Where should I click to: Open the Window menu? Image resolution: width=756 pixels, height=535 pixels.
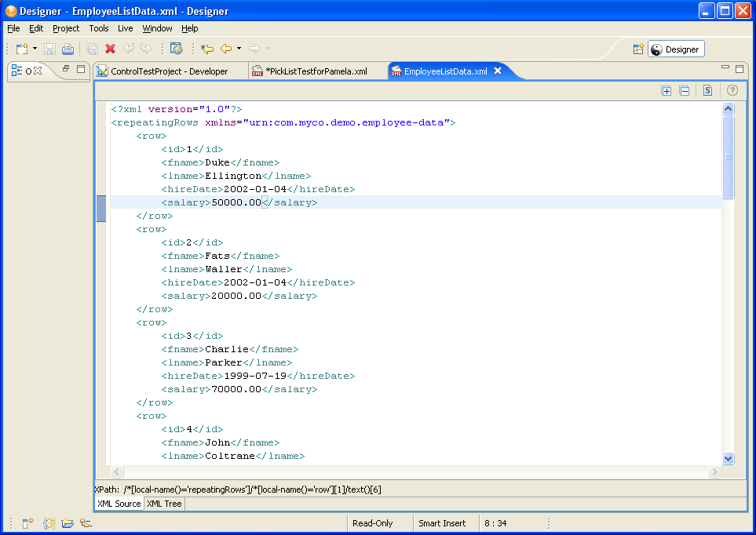[157, 28]
